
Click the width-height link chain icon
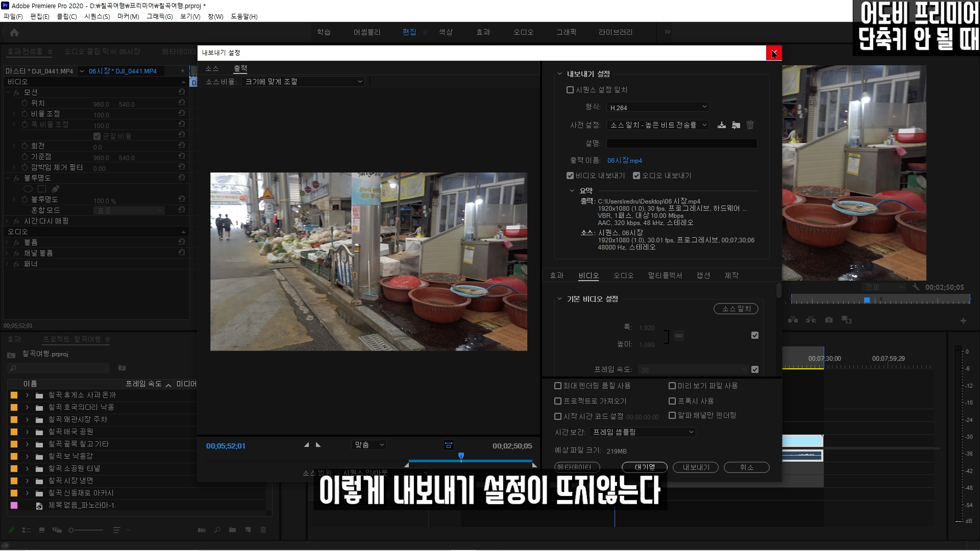tap(678, 336)
